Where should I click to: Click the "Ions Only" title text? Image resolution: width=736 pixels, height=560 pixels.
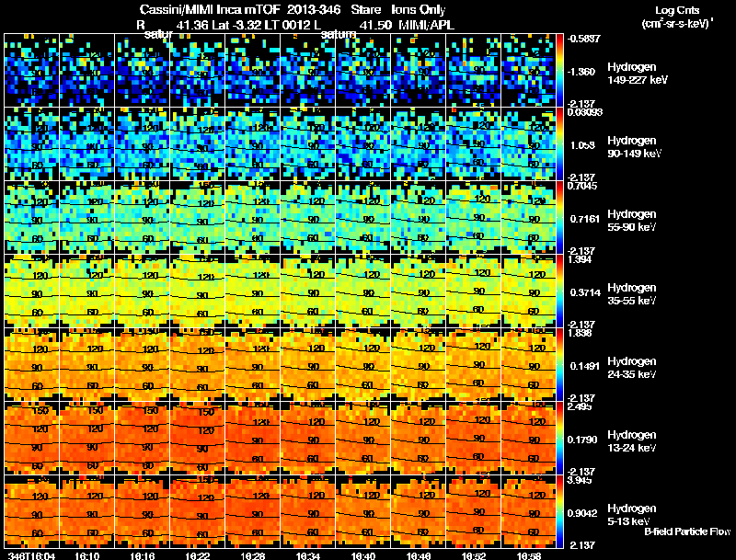419,10
